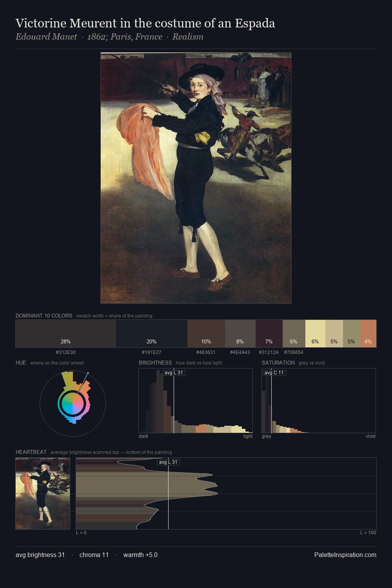Viewport: 392px width, 588px height.
Task: Click the artist name Edouard Manet
Action: (x=46, y=37)
